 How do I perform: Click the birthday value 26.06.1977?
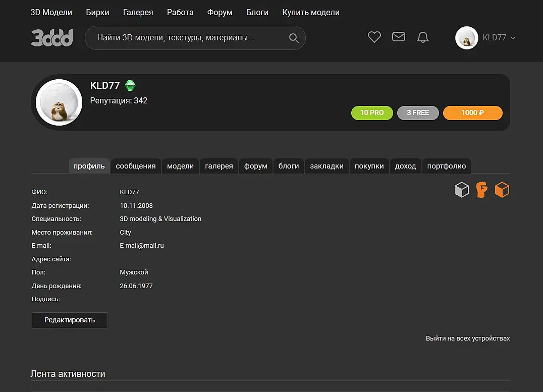[x=136, y=286]
